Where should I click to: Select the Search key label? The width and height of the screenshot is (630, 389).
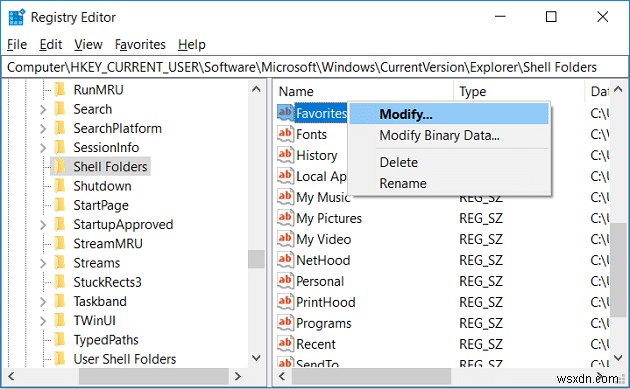pos(92,109)
